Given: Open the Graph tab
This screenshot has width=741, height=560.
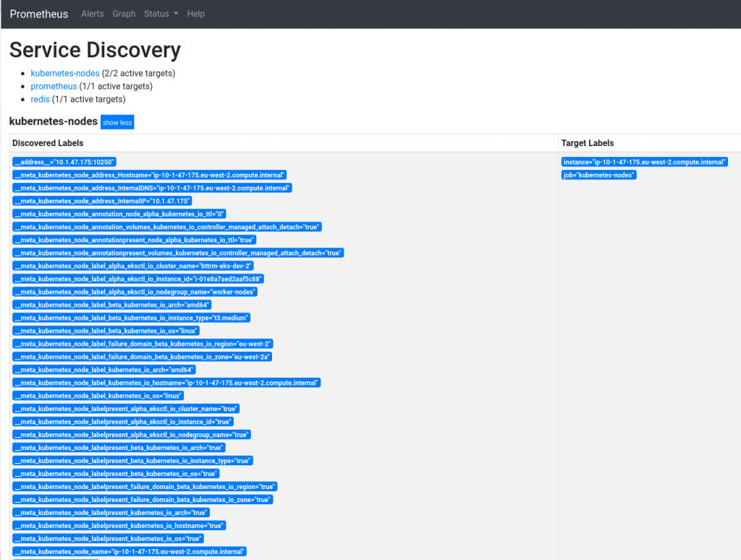Looking at the screenshot, I should [x=124, y=14].
